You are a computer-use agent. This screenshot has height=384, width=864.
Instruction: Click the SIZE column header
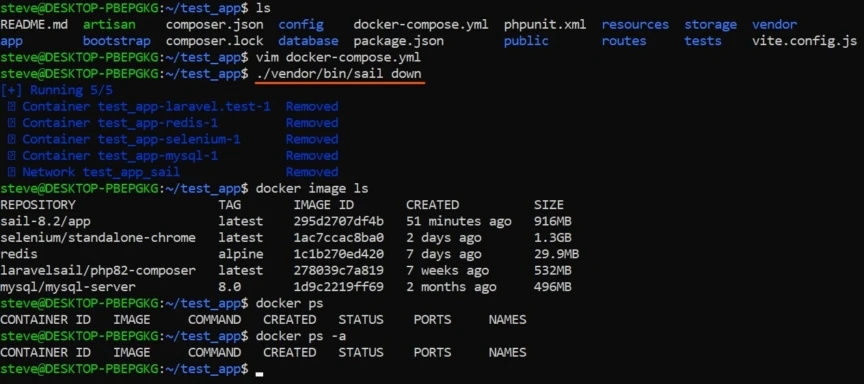point(548,205)
